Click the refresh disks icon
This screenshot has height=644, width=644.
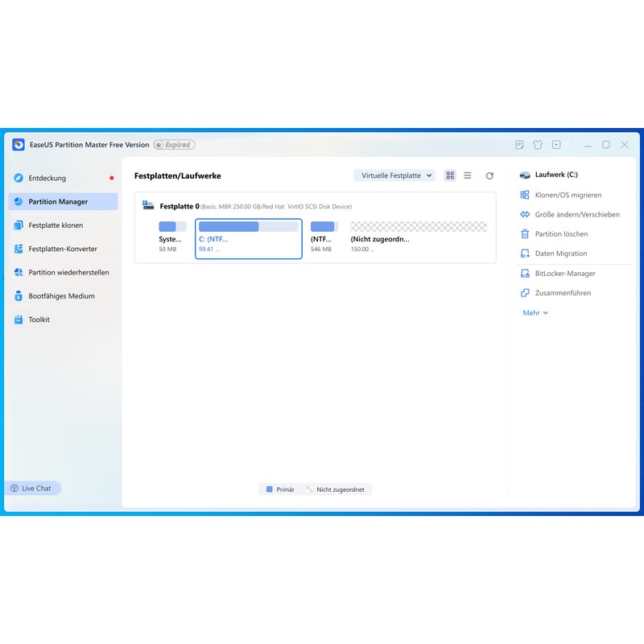pos(489,175)
